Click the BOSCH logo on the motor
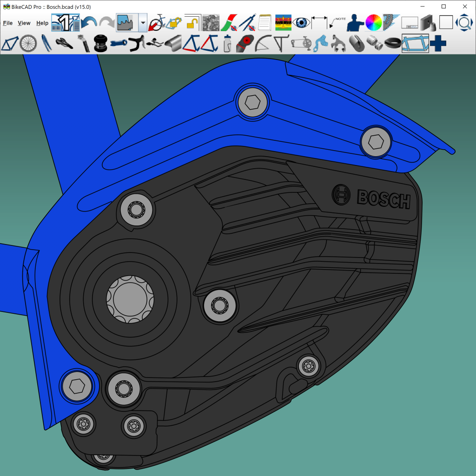The image size is (476, 476). (x=372, y=197)
